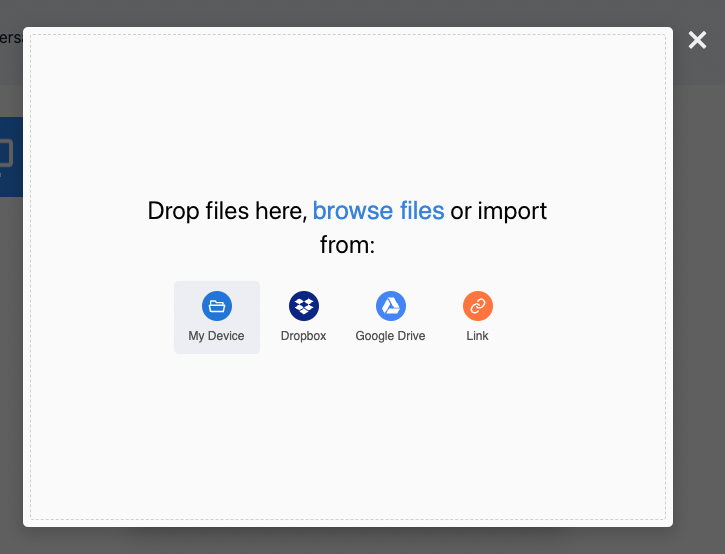Screen dimensions: 725x554
Task: Click the My Device text label
Action: click(216, 336)
